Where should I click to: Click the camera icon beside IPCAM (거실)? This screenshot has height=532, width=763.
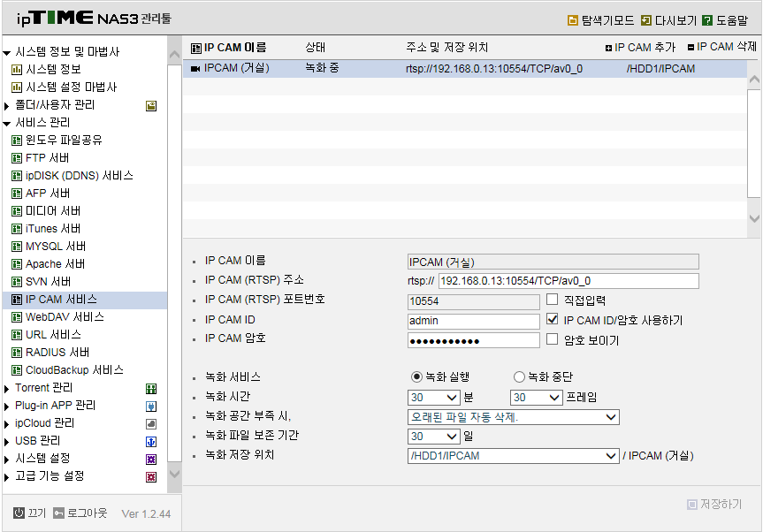point(195,69)
